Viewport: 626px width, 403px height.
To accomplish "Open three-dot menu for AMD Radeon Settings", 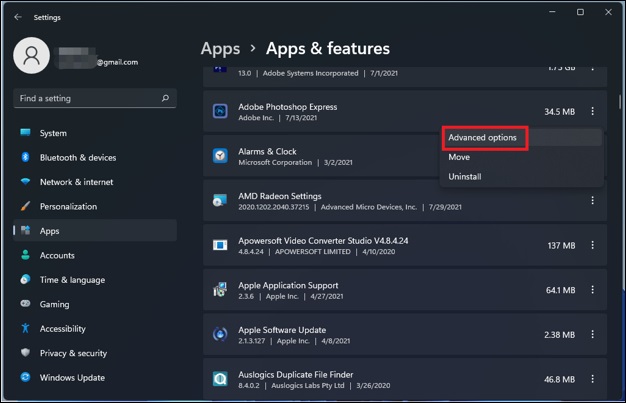I will (x=592, y=201).
